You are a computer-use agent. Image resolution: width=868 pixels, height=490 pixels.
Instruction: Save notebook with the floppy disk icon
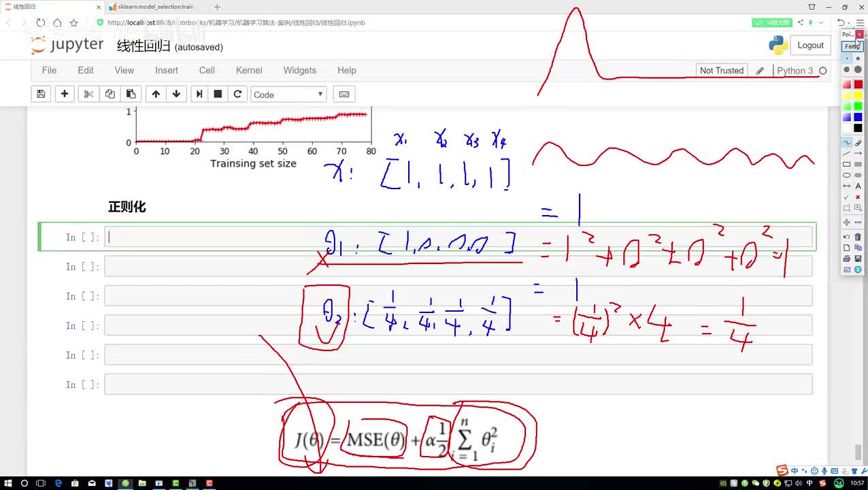[x=41, y=94]
